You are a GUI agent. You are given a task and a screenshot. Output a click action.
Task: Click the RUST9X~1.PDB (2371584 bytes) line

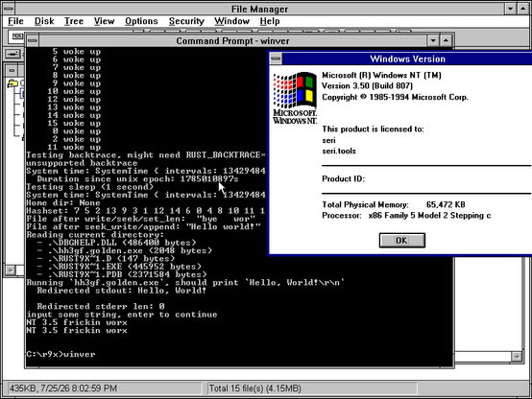coord(122,274)
